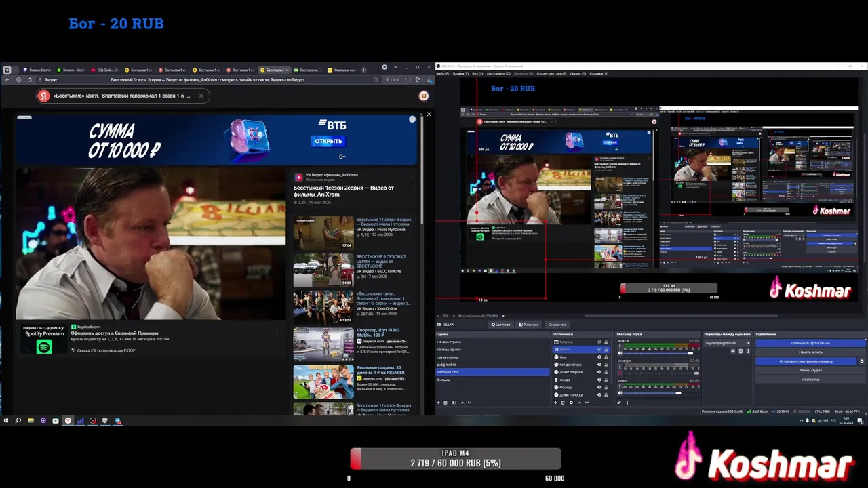
Task: Open Yandex Browser icon on the taskbar
Action: click(x=68, y=420)
